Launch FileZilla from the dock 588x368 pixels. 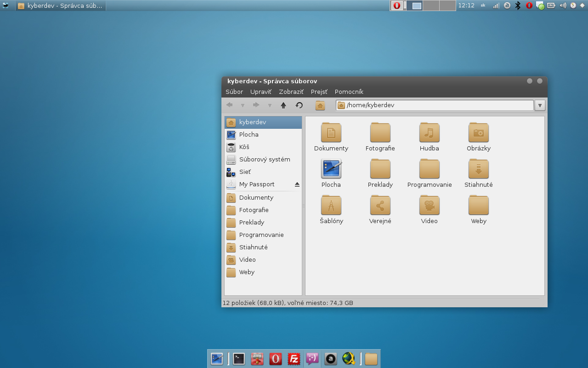tap(294, 359)
